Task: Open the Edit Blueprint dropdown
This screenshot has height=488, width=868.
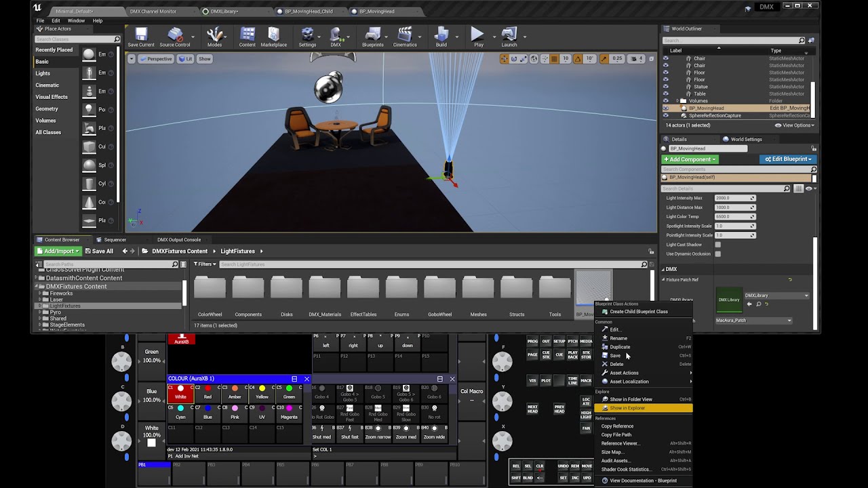Action: click(x=788, y=159)
